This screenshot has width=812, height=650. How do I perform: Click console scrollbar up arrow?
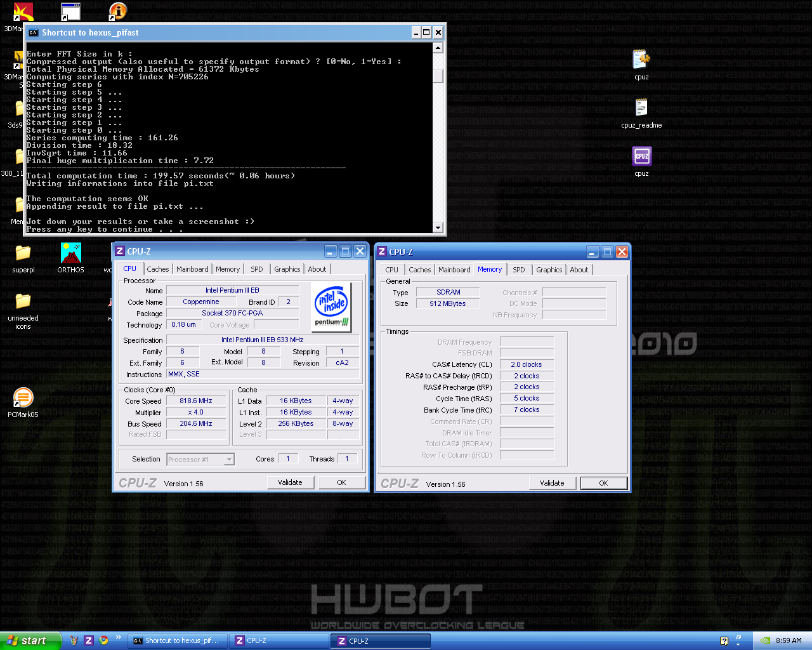[x=438, y=48]
